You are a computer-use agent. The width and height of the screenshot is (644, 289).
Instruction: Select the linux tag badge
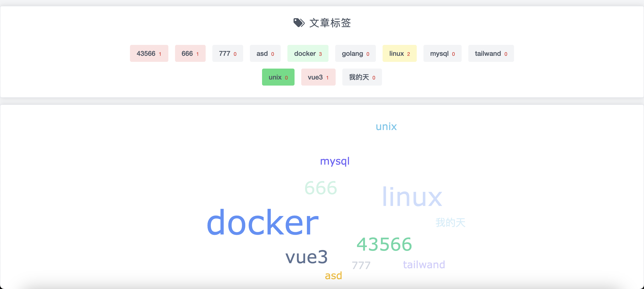[x=399, y=53]
